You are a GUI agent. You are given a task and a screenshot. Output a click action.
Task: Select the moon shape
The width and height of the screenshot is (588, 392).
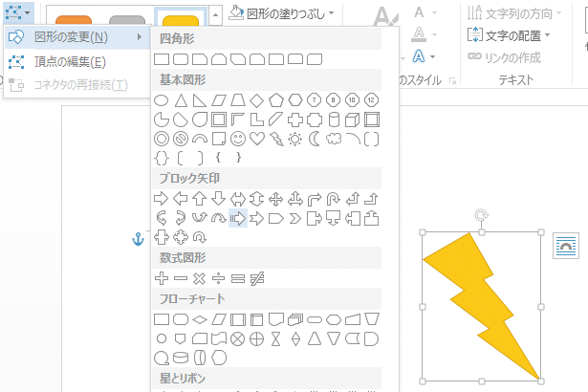(315, 140)
